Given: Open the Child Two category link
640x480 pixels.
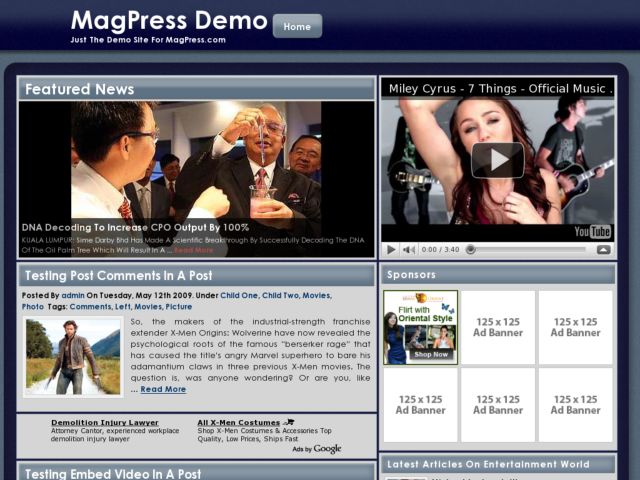Looking at the screenshot, I should click(x=280, y=295).
